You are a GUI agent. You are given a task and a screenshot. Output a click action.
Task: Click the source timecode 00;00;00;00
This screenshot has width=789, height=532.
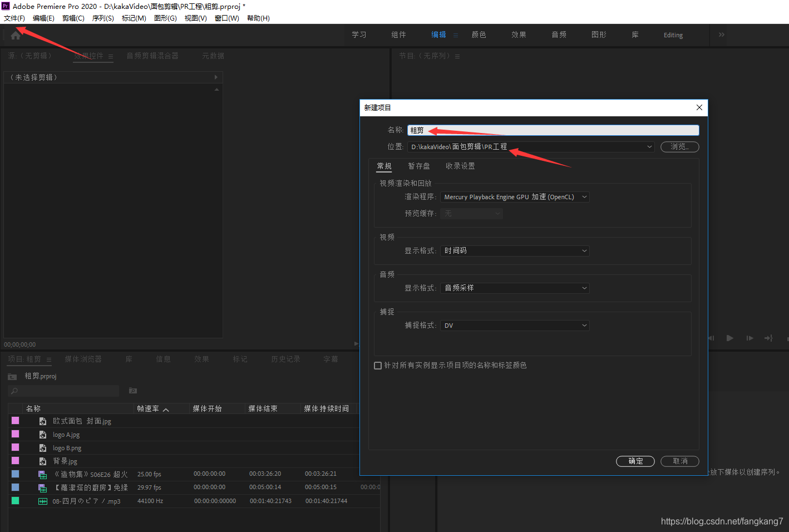(x=20, y=345)
